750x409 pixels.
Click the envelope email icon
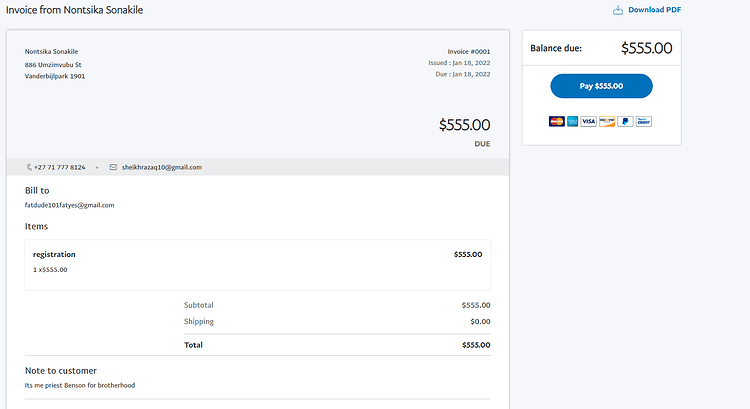(113, 167)
